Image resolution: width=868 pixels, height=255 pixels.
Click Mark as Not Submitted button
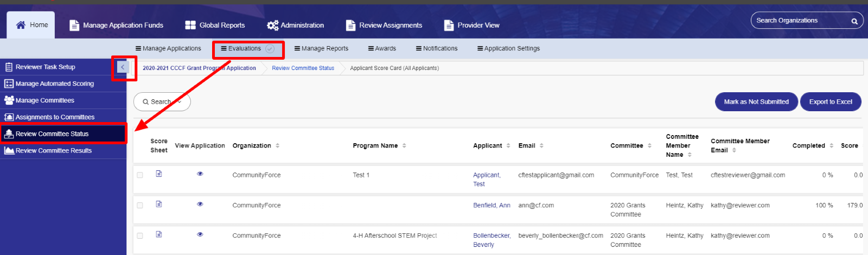(x=756, y=101)
